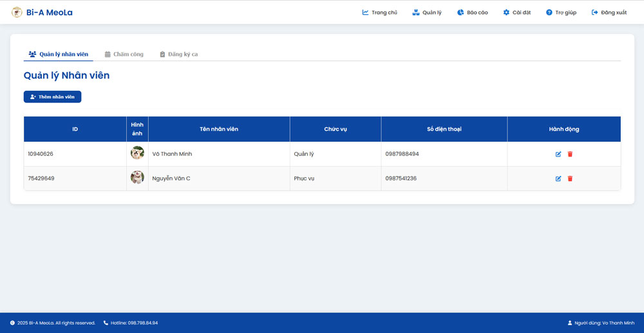Click the delete icon for Võ Thanh Minh
The image size is (644, 333).
570,154
